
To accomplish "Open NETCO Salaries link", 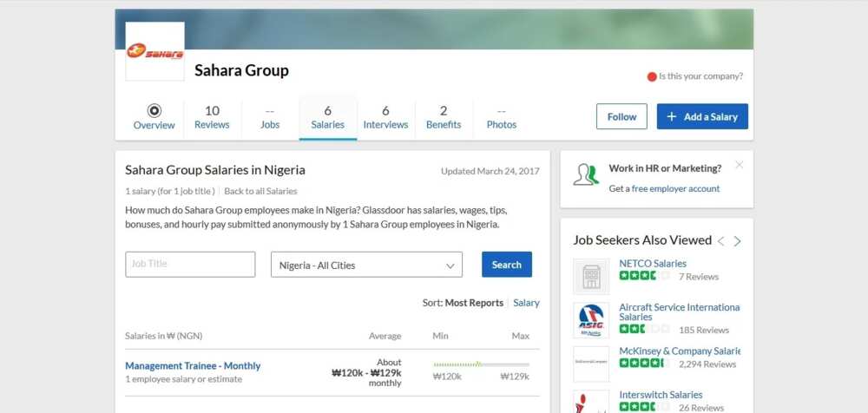I will pyautogui.click(x=653, y=264).
